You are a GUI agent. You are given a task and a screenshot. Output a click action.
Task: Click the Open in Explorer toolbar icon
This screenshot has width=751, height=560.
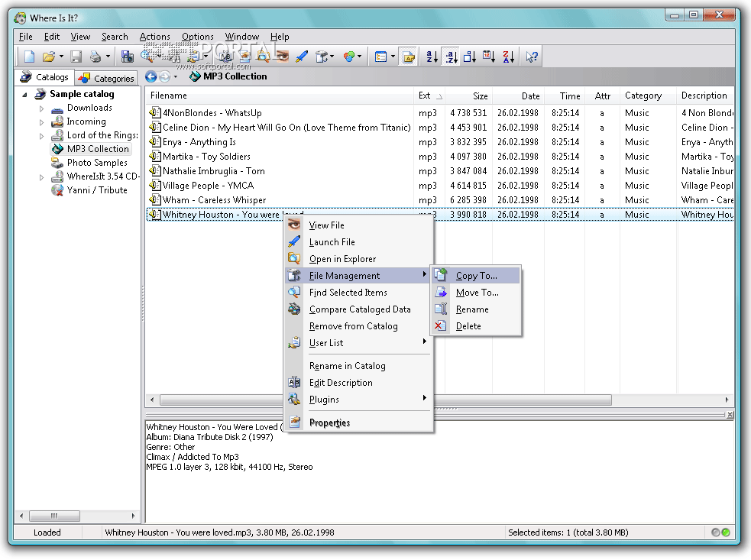coord(263,57)
